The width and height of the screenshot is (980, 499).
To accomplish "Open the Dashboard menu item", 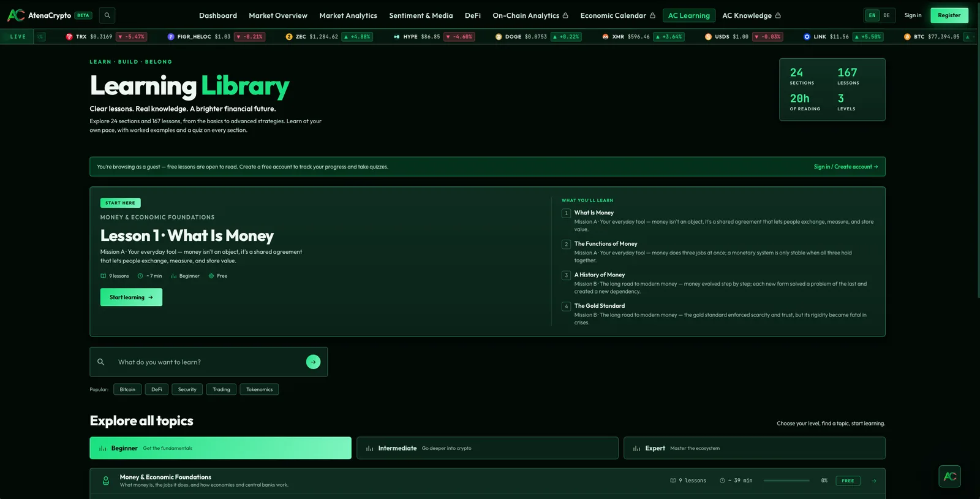I will [218, 15].
